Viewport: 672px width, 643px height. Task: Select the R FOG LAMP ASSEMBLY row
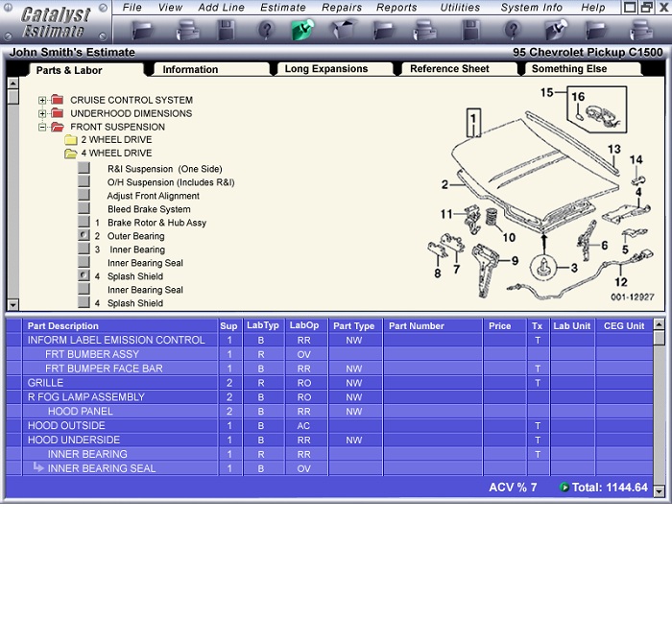[x=329, y=397]
